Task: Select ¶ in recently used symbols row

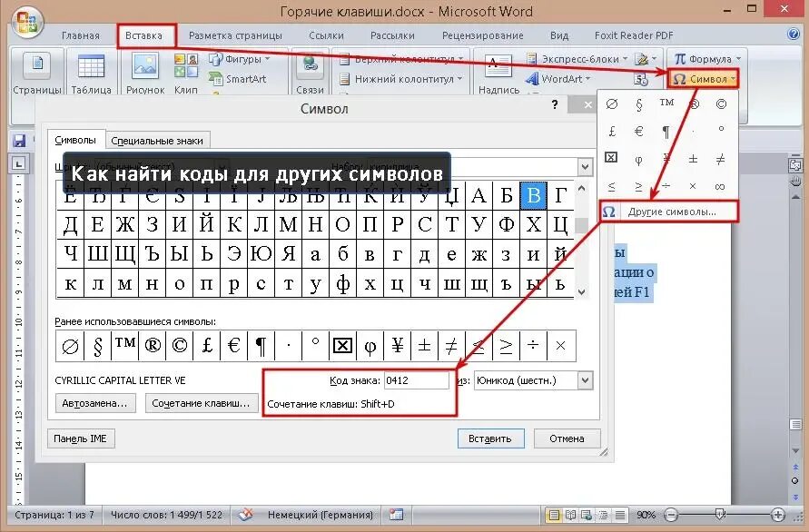Action: pyautogui.click(x=261, y=345)
